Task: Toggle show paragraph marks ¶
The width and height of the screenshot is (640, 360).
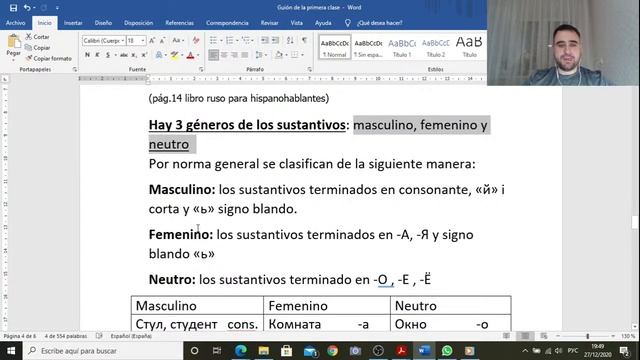Action: 304,40
